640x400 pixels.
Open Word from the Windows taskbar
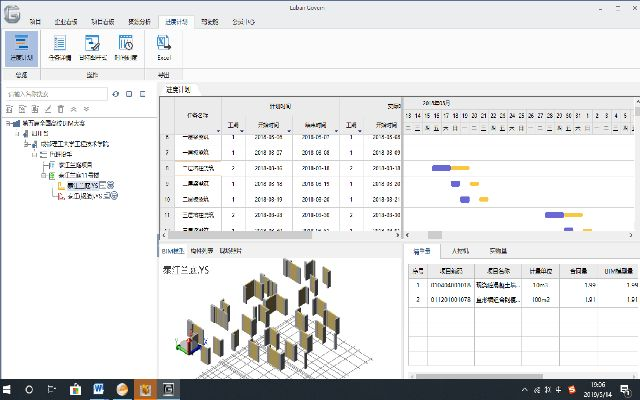[x=99, y=388]
